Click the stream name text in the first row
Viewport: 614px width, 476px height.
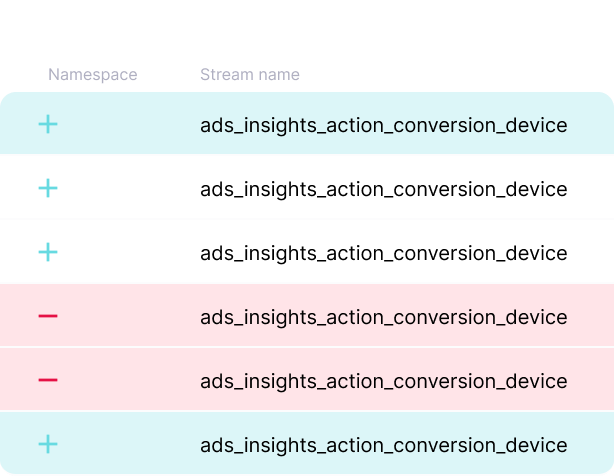click(383, 126)
